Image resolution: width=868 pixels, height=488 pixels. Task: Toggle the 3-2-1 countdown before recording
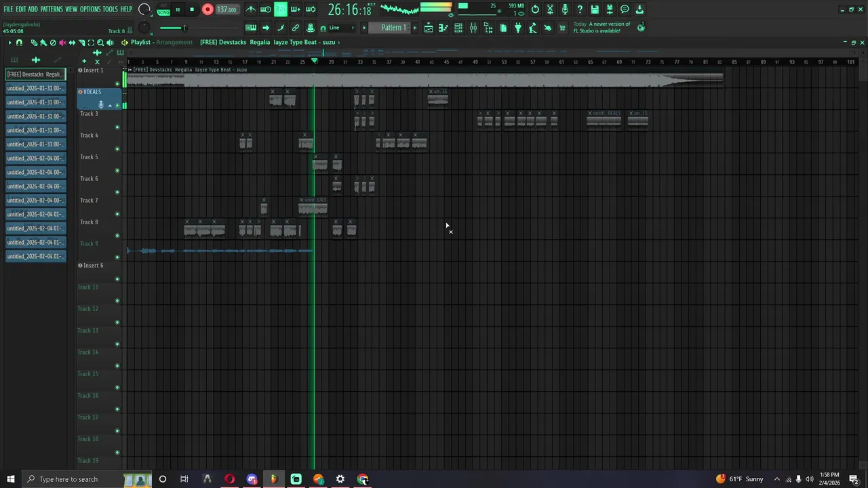pyautogui.click(x=280, y=9)
